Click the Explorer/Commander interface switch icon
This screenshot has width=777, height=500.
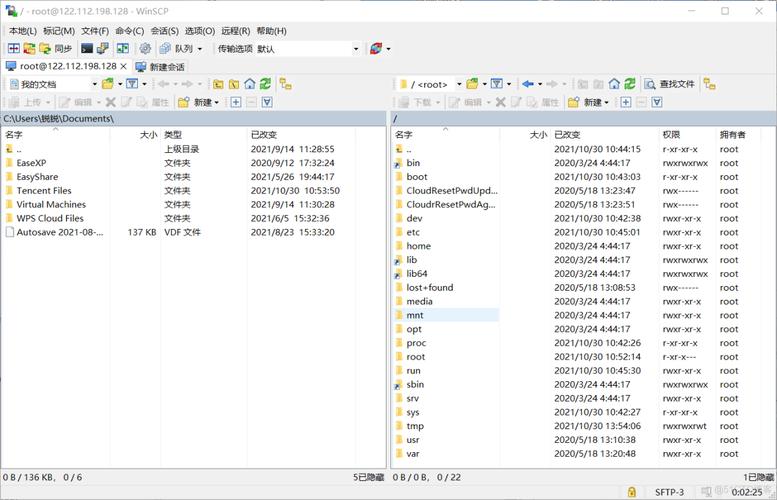(x=122, y=49)
